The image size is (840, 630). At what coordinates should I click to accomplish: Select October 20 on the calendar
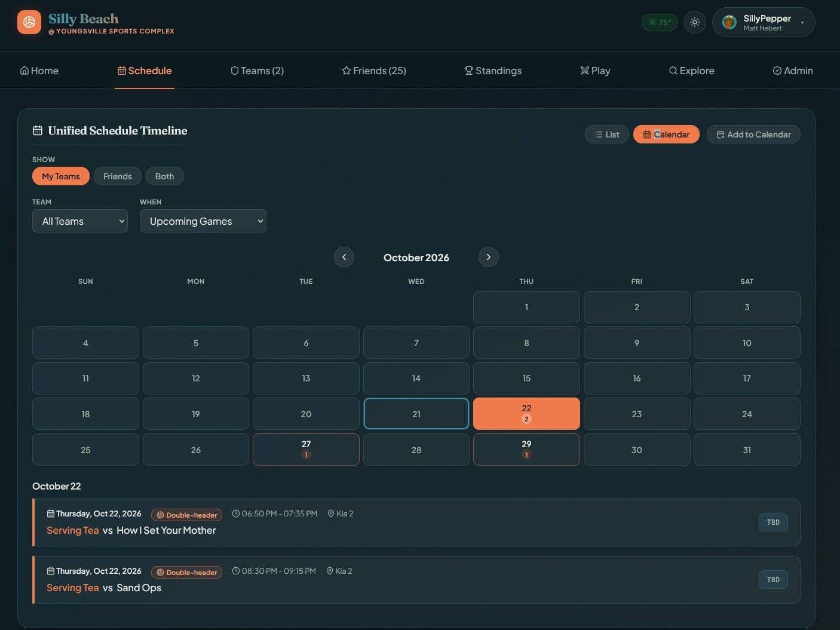click(306, 414)
